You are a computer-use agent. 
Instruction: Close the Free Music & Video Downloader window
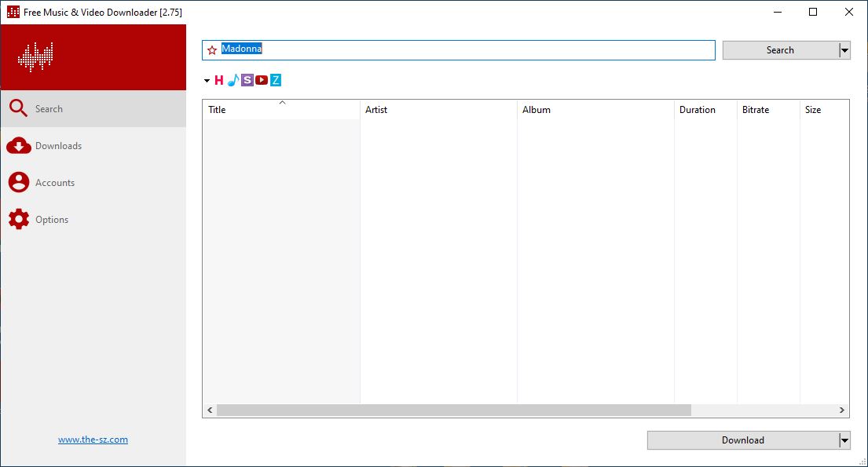tap(848, 12)
